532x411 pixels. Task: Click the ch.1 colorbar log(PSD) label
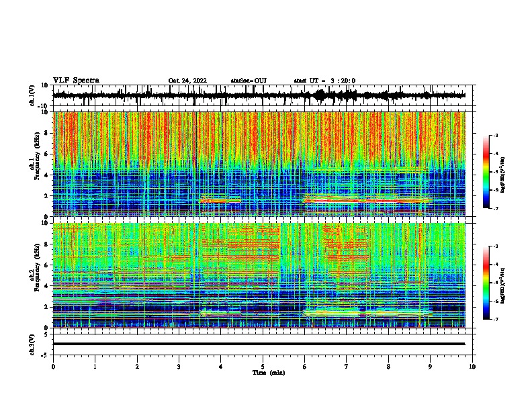503,175
